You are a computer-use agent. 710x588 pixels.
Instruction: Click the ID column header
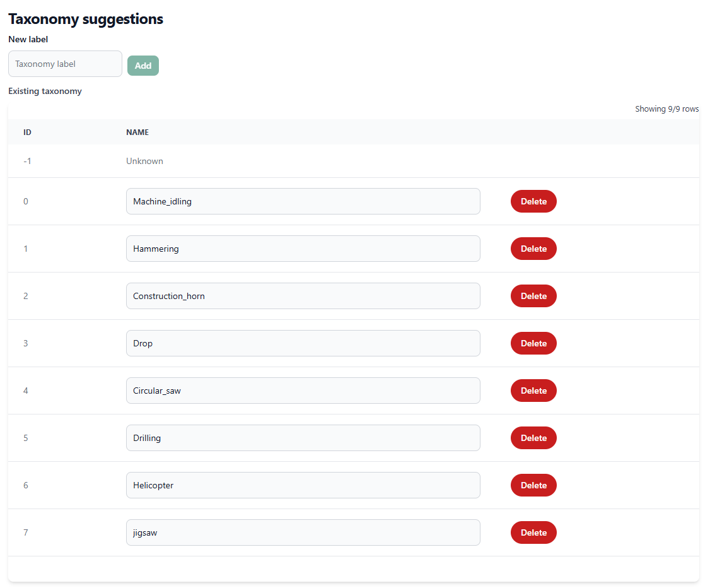[x=28, y=132]
